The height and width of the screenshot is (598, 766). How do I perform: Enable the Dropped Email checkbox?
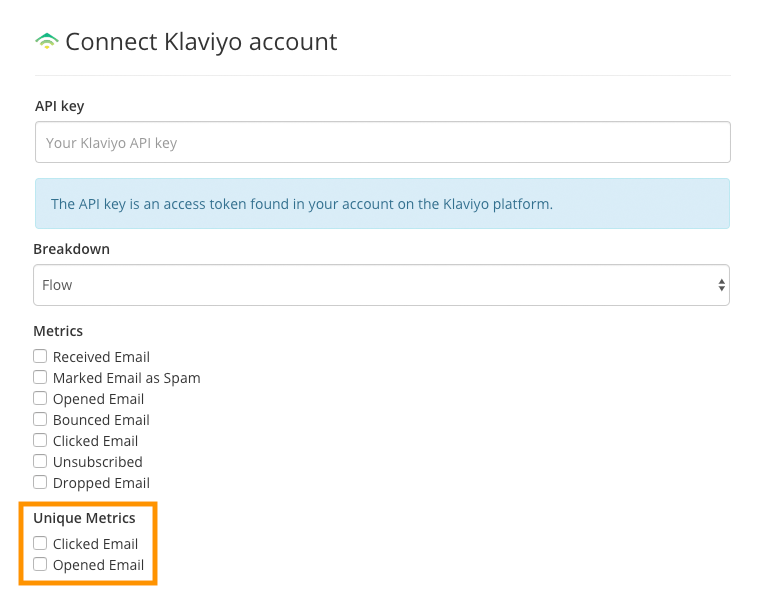(x=40, y=482)
